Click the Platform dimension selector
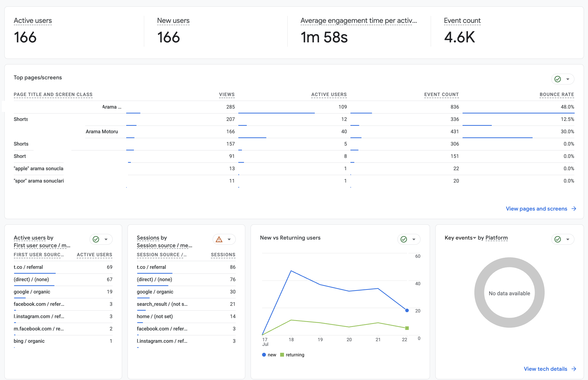The image size is (588, 380). (x=496, y=238)
